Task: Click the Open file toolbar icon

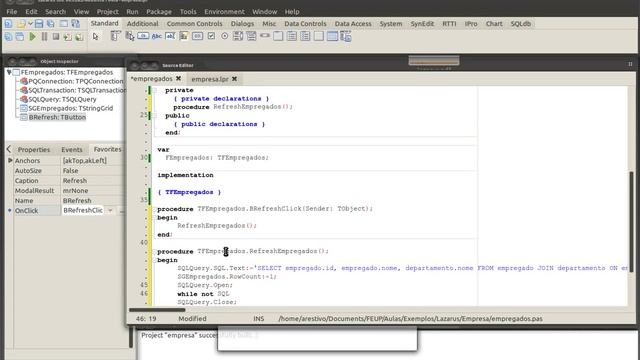Action: [x=21, y=24]
